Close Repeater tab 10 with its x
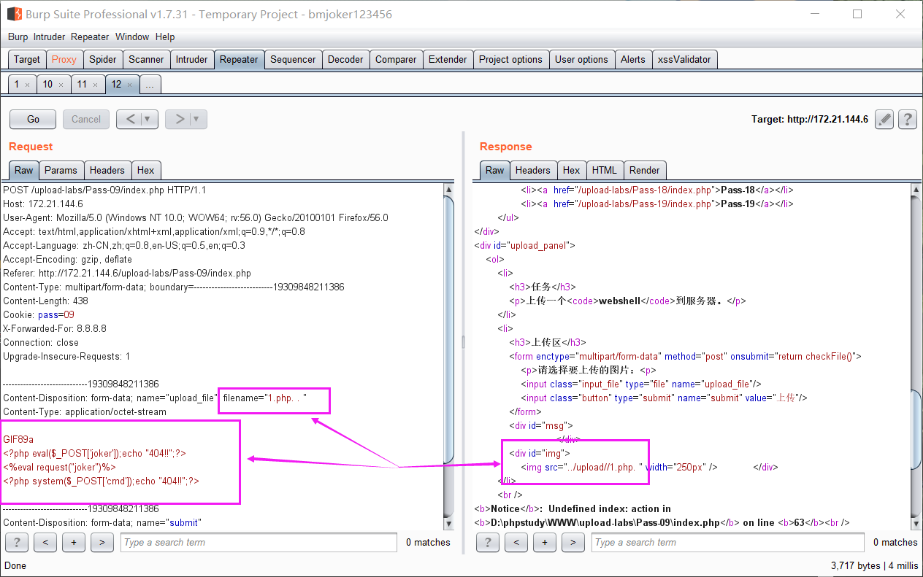Screen dimensions: 923x577 pos(61,85)
